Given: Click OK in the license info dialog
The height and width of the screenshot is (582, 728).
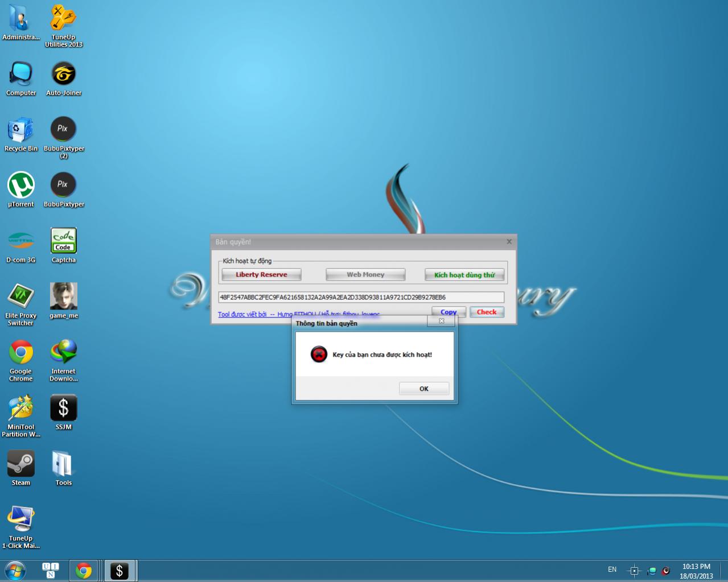Looking at the screenshot, I should pos(424,389).
